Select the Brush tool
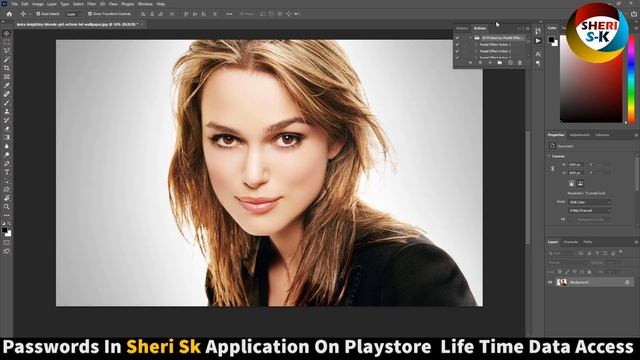The image size is (640, 360). (x=7, y=103)
